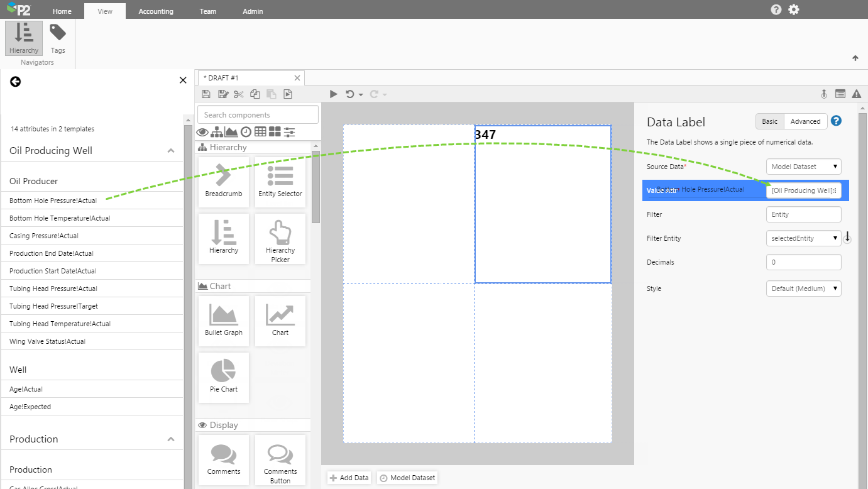
Task: Click the warning triangle icon
Action: point(856,94)
